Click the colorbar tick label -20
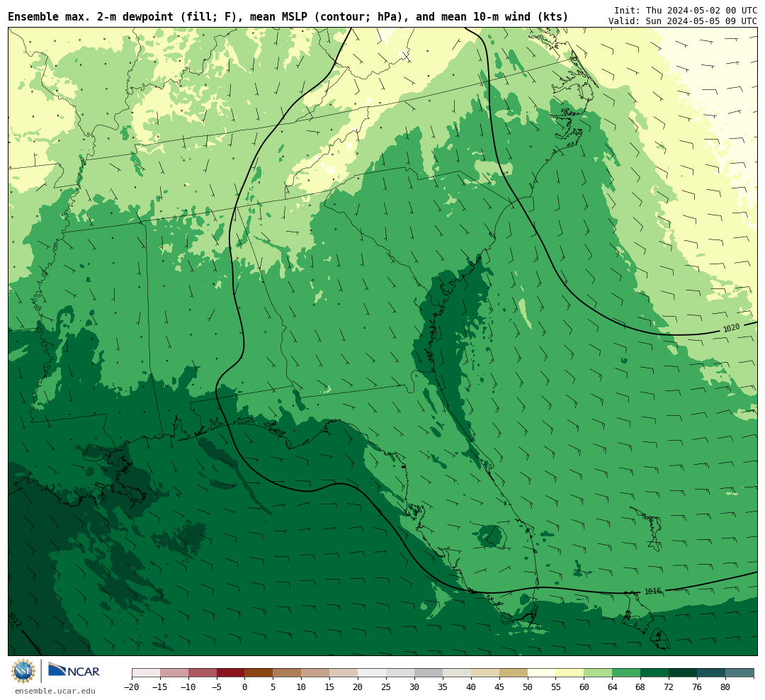765x700 pixels. pos(132,687)
